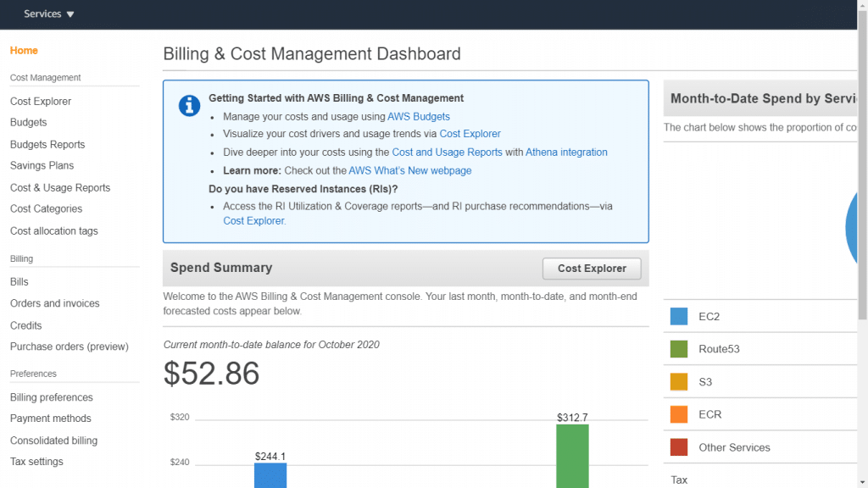Follow the AWS Budgets link
Viewport: 868px width, 488px height.
pos(419,117)
